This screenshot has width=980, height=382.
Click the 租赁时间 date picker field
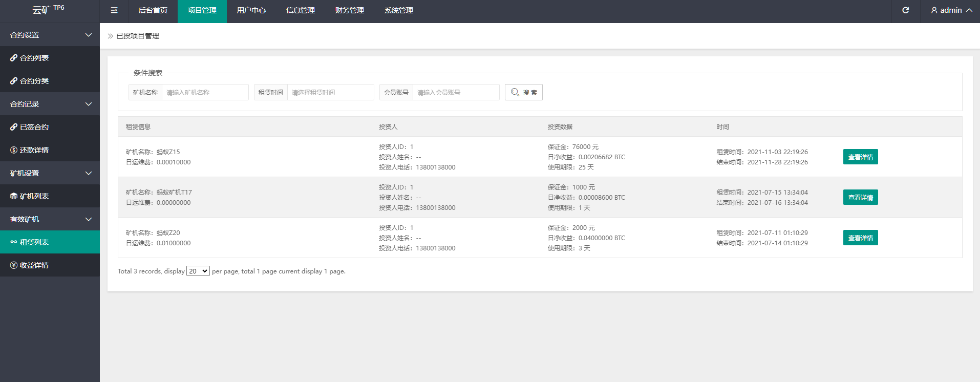point(330,92)
